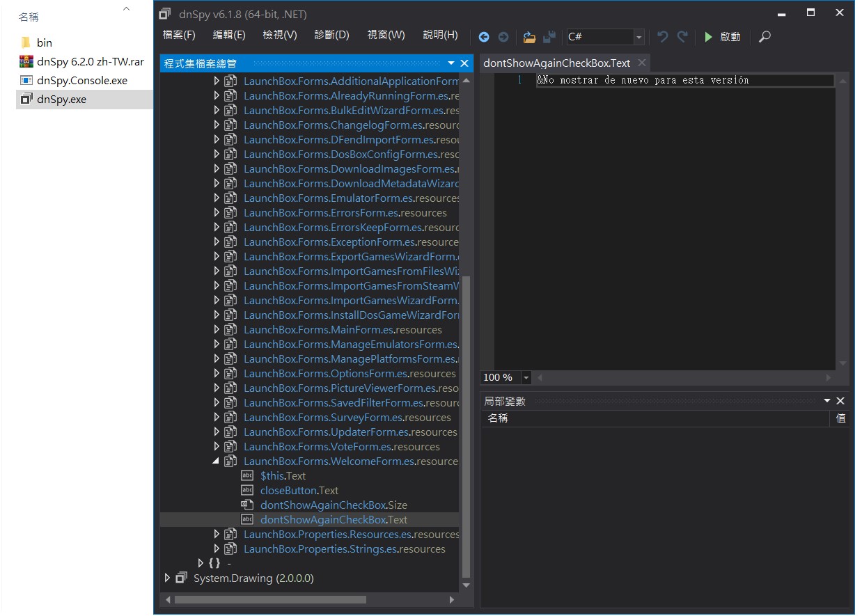Select closeButton.Text resource item
This screenshot has height=616, width=862.
click(299, 490)
